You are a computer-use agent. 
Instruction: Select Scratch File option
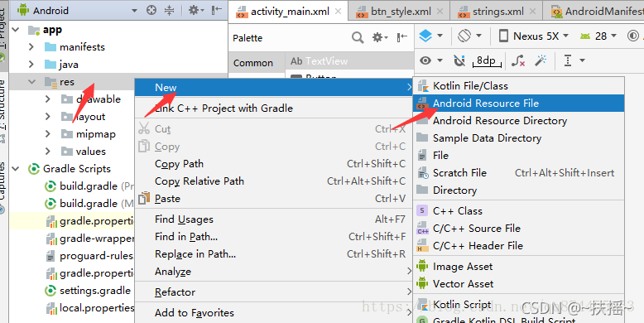pyautogui.click(x=519, y=172)
